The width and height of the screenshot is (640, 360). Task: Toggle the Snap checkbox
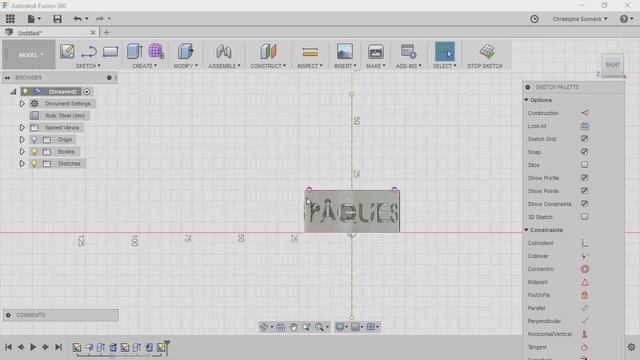584,152
